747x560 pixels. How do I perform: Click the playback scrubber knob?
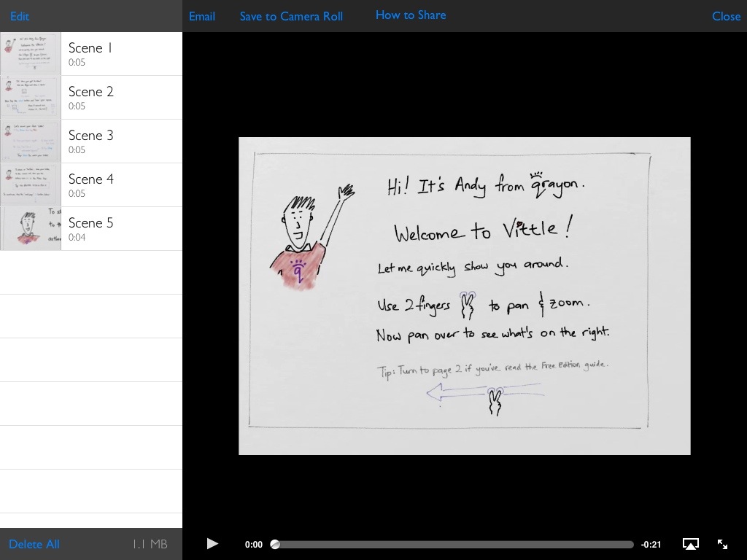pyautogui.click(x=275, y=544)
